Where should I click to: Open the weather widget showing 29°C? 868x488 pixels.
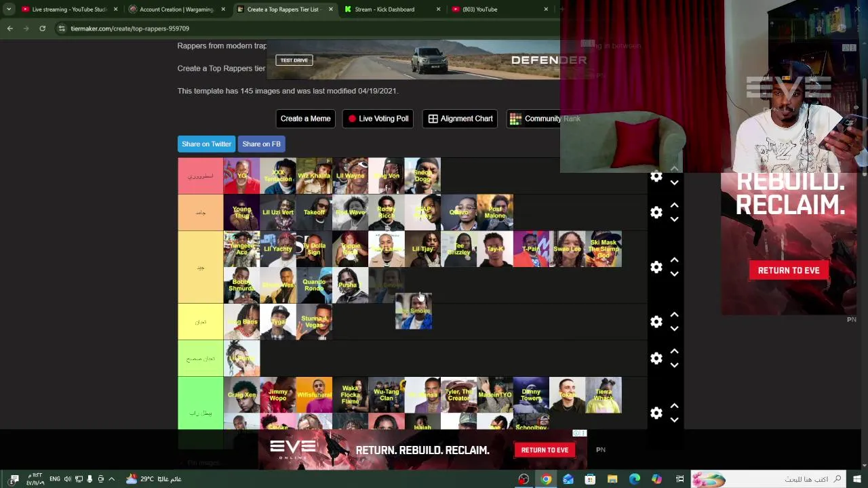153,479
